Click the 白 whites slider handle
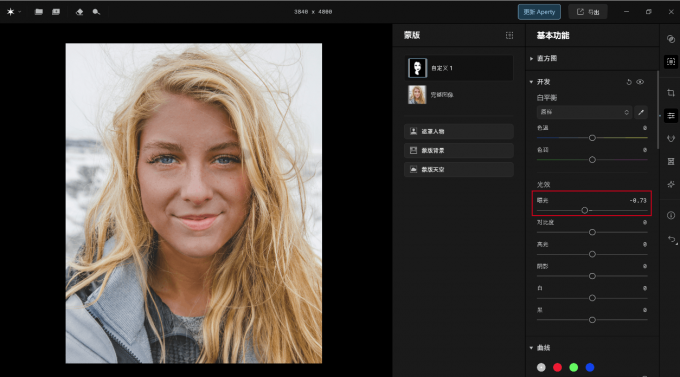The width and height of the screenshot is (680, 377). pos(592,298)
